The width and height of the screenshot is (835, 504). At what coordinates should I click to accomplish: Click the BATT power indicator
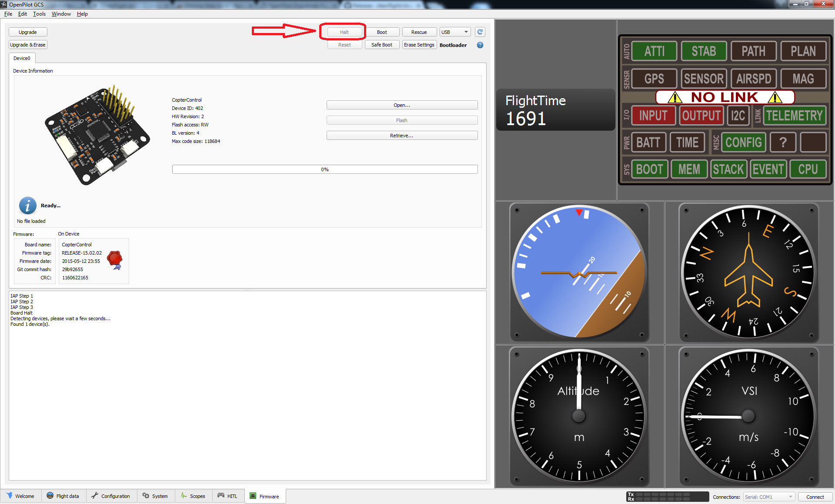pyautogui.click(x=648, y=143)
